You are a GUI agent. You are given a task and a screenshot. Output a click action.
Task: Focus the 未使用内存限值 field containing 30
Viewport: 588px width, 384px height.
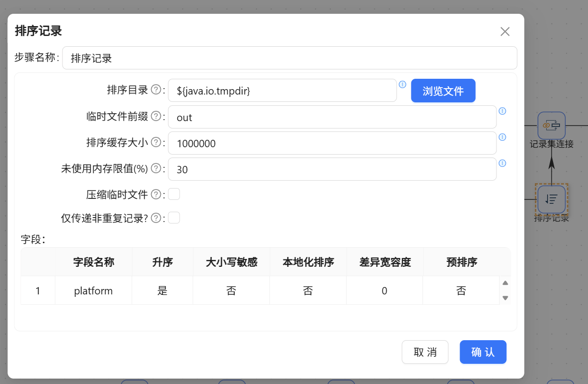point(332,169)
